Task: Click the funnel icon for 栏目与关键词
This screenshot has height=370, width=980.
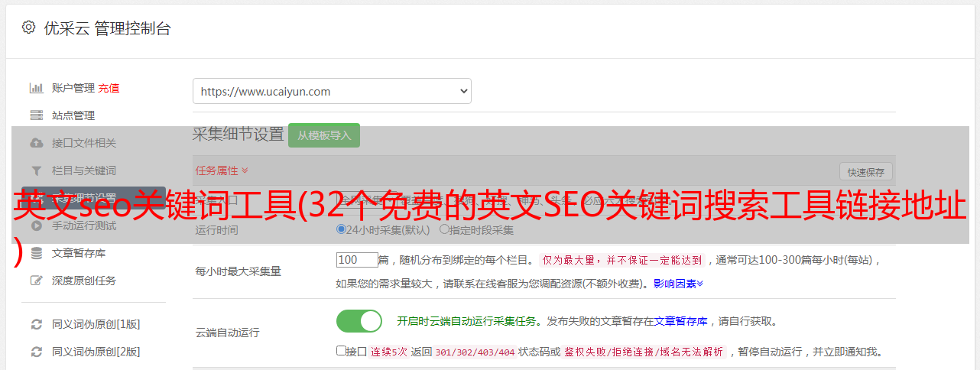Action: coord(36,170)
